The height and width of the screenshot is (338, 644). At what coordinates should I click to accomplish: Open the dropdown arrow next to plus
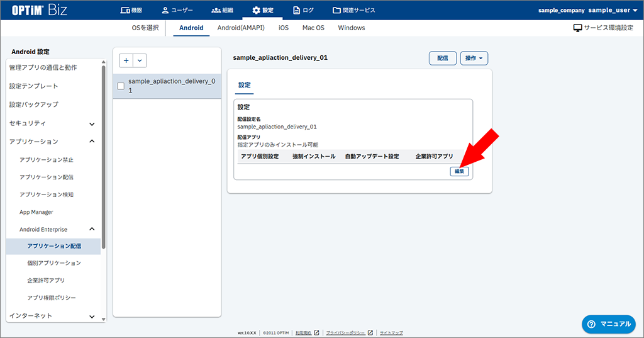tap(140, 60)
